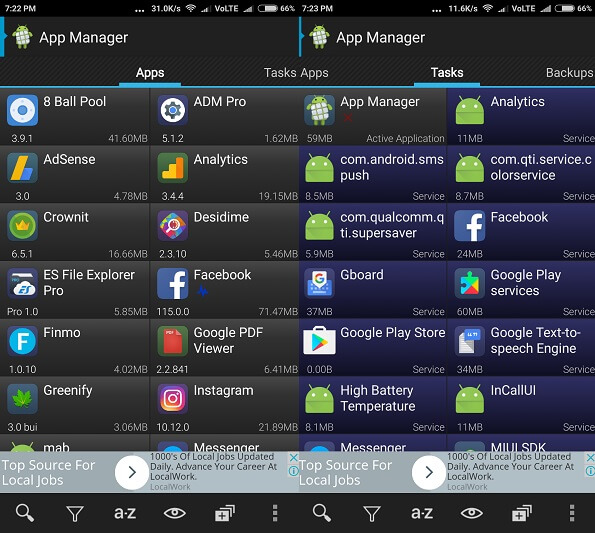This screenshot has height=533, width=595.
Task: Switch to the Tasks tab beside Apps on the left screen
Action: coord(280,73)
